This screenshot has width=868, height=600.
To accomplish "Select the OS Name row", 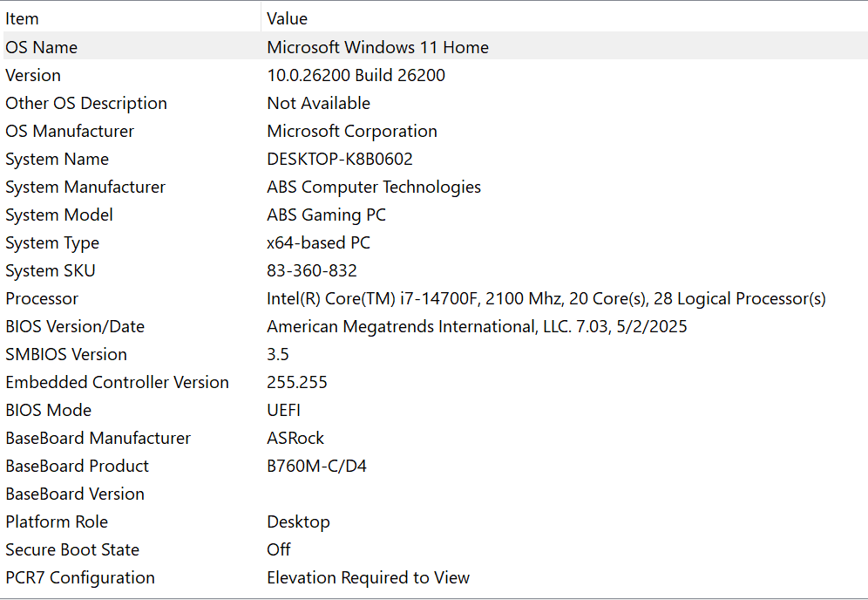I will pos(42,47).
